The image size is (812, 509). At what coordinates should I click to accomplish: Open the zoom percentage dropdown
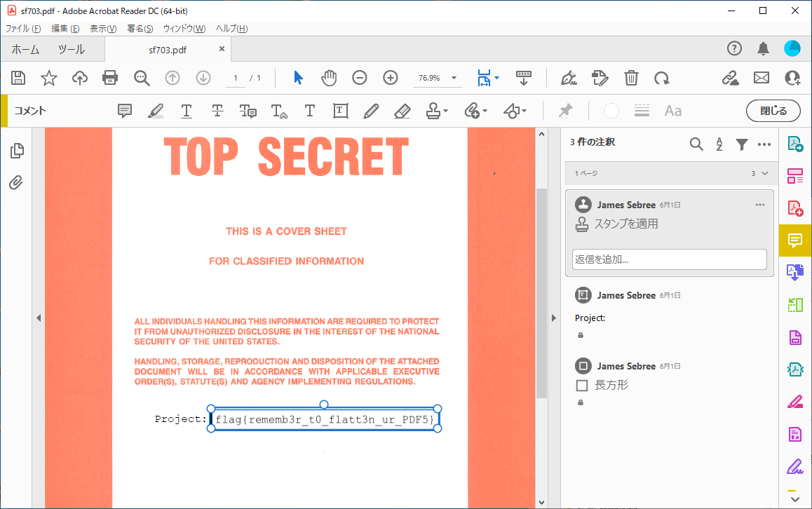tap(452, 78)
